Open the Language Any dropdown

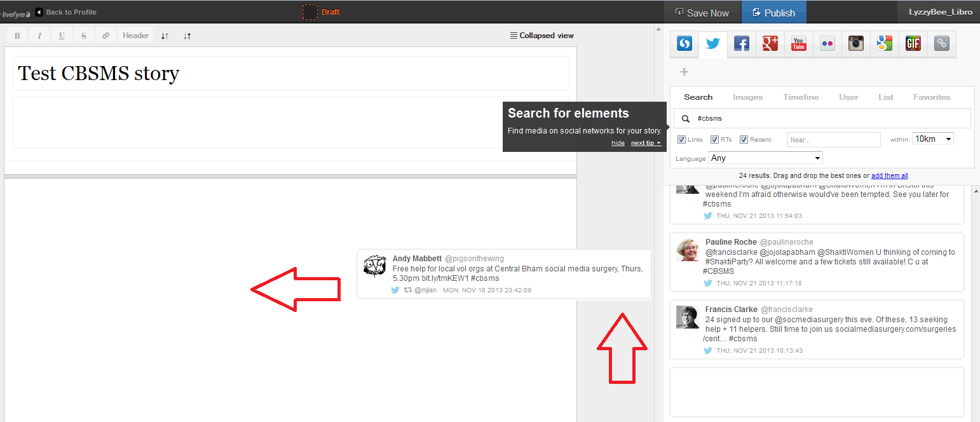(765, 158)
